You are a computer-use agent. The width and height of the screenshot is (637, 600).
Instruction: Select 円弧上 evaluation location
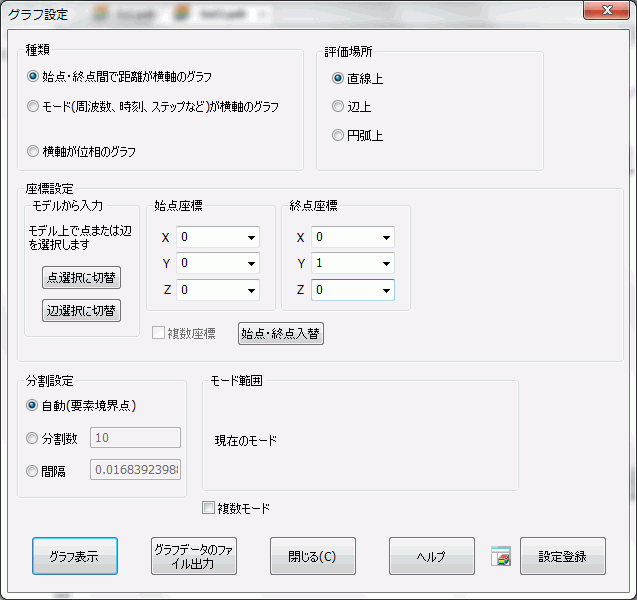coord(338,135)
